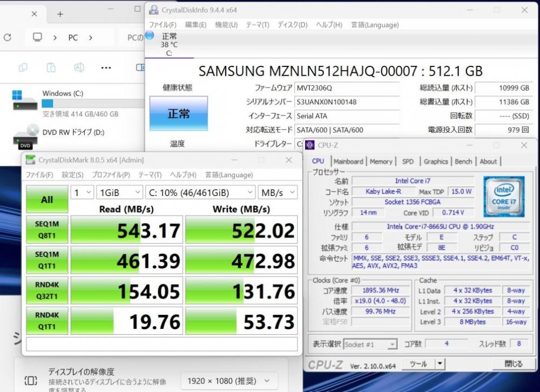Screen dimensions: 540x392
Task: Open ファイル(F) menu in CrystalDiskInfo
Action: click(163, 25)
